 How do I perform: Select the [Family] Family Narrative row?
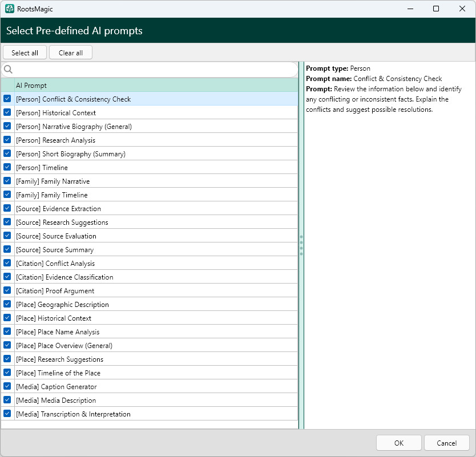(150, 181)
